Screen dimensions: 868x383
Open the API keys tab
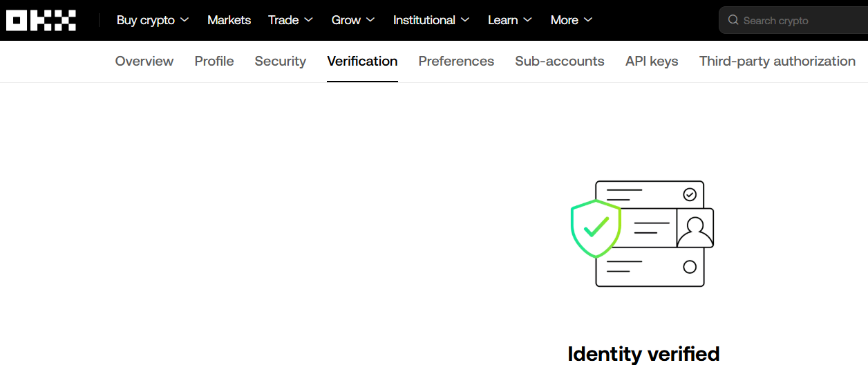[652, 61]
